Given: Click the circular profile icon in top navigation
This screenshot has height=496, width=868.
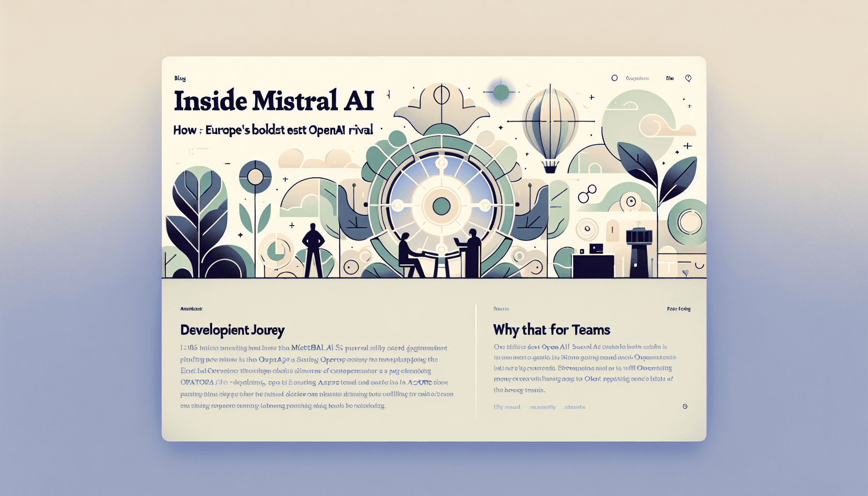Looking at the screenshot, I should pyautogui.click(x=614, y=78).
